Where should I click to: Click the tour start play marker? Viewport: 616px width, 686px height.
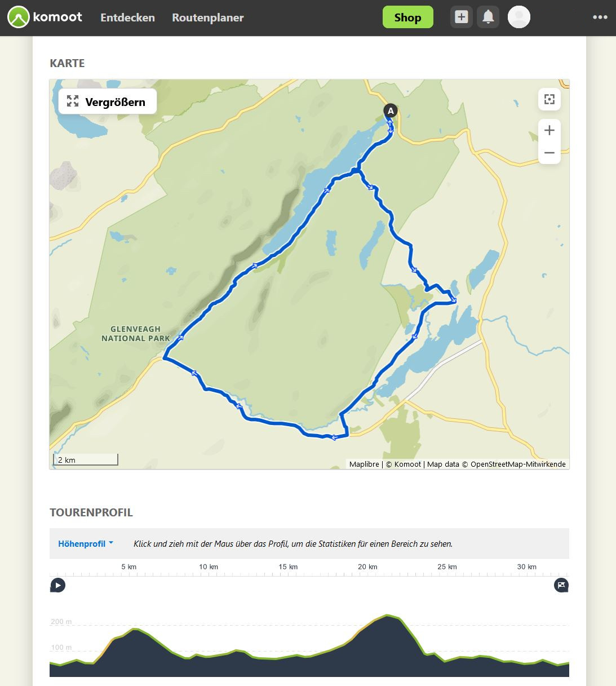57,585
